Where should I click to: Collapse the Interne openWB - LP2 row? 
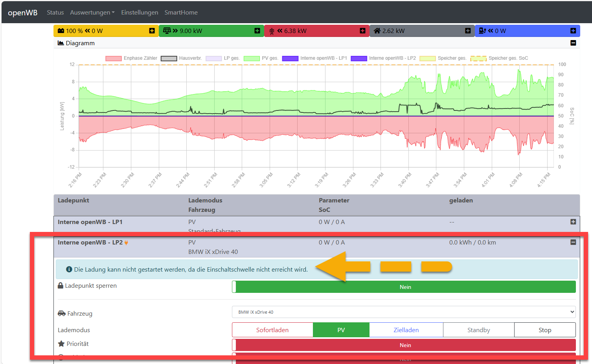point(573,242)
